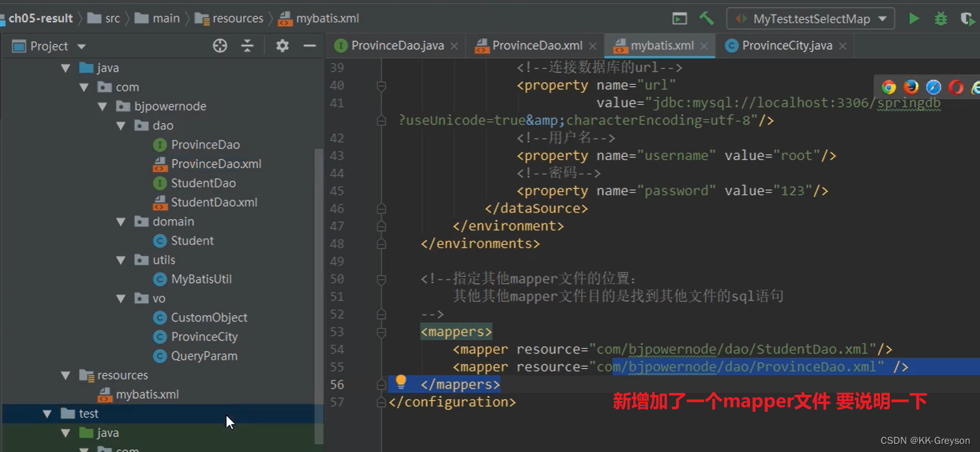Close the ProvinceCity.java tab

coord(843,46)
